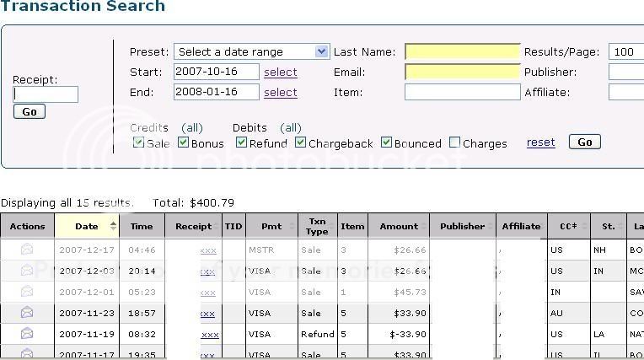
Task: Click the NH state cell
Action: click(x=609, y=250)
